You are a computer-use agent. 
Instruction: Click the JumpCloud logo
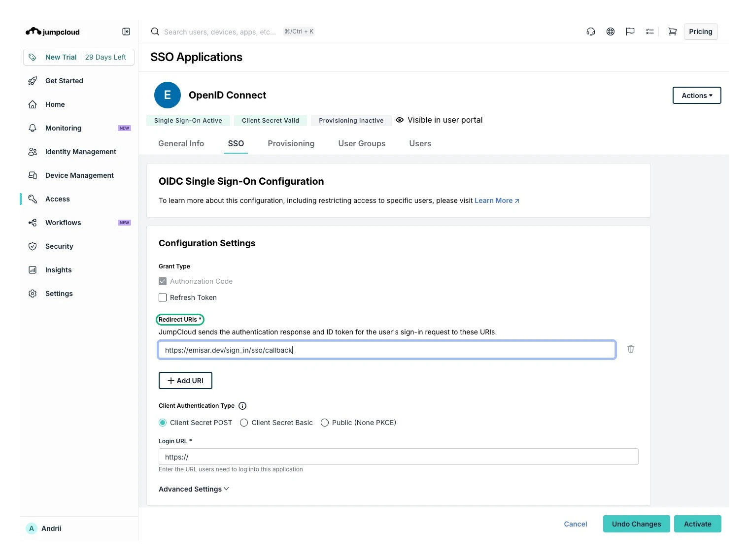click(x=53, y=32)
